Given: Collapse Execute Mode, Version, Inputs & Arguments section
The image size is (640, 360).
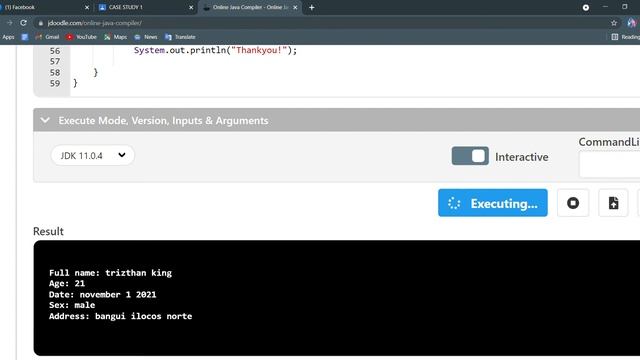Looking at the screenshot, I should (x=45, y=120).
